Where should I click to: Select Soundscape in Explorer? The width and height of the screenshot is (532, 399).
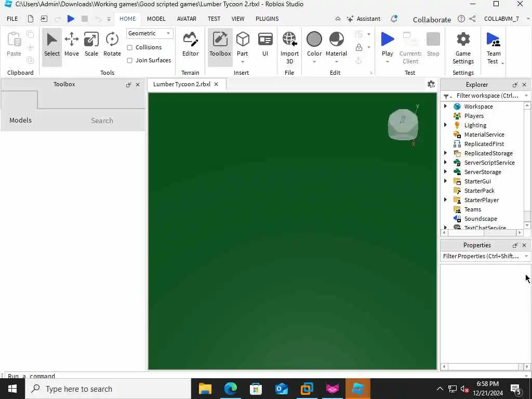(481, 219)
